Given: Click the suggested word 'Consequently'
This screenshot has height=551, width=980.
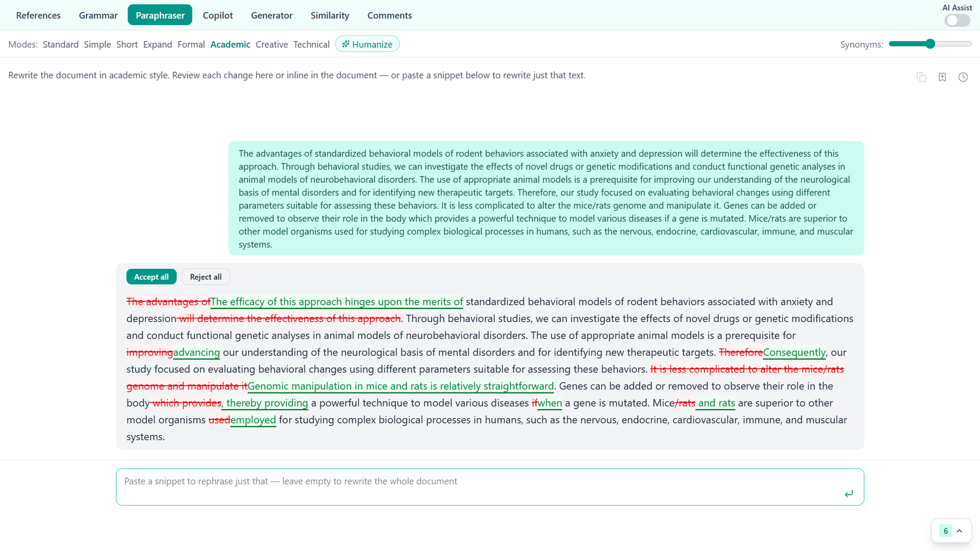Looking at the screenshot, I should (x=794, y=353).
